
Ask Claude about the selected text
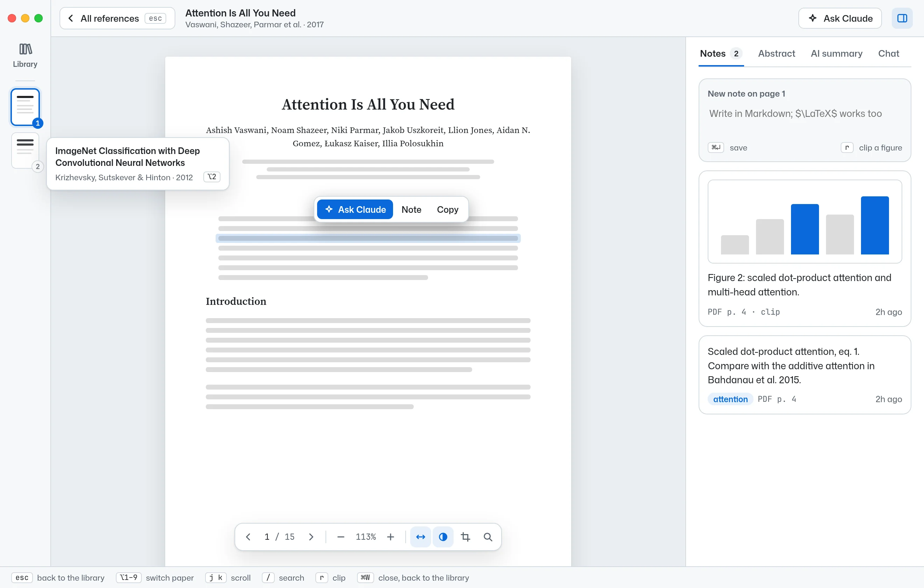(x=355, y=210)
